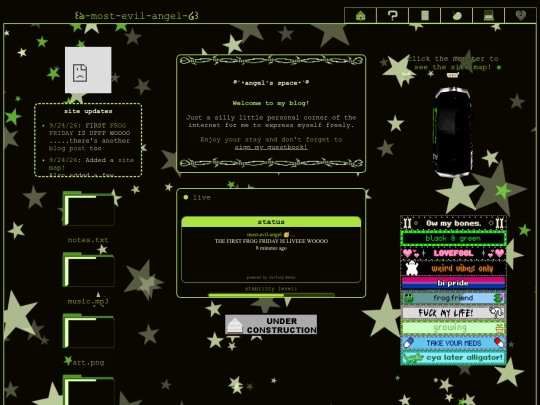Viewport: 540px width, 405px height.
Task: Open the folder above art.png
Action: tap(88, 331)
